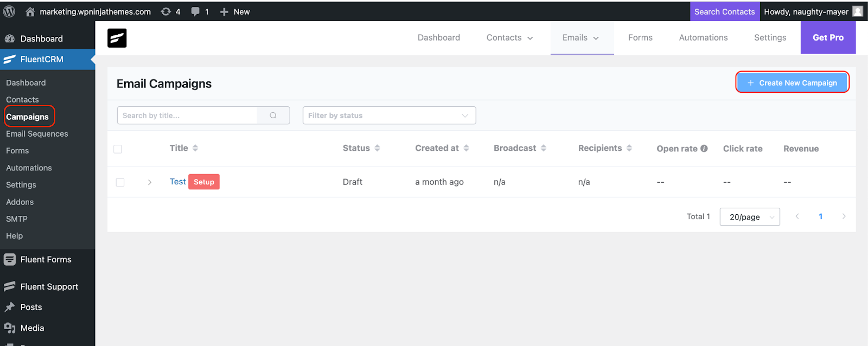Open the 20/page size dropdown
This screenshot has height=346, width=868.
click(x=750, y=217)
